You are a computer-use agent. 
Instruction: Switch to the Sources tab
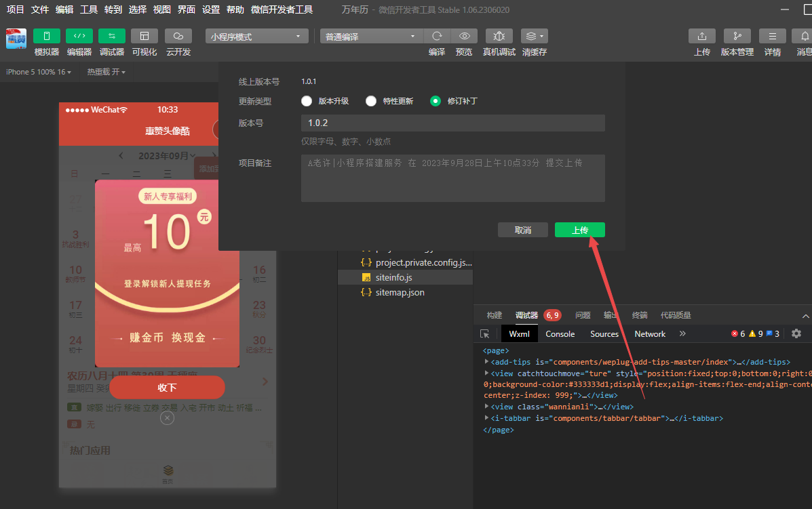[604, 334]
